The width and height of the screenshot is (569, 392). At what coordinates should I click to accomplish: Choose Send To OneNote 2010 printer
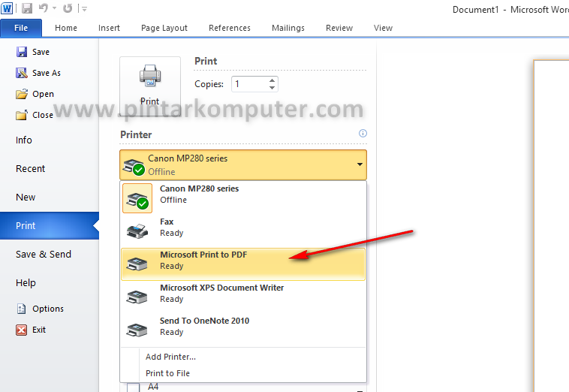click(243, 330)
